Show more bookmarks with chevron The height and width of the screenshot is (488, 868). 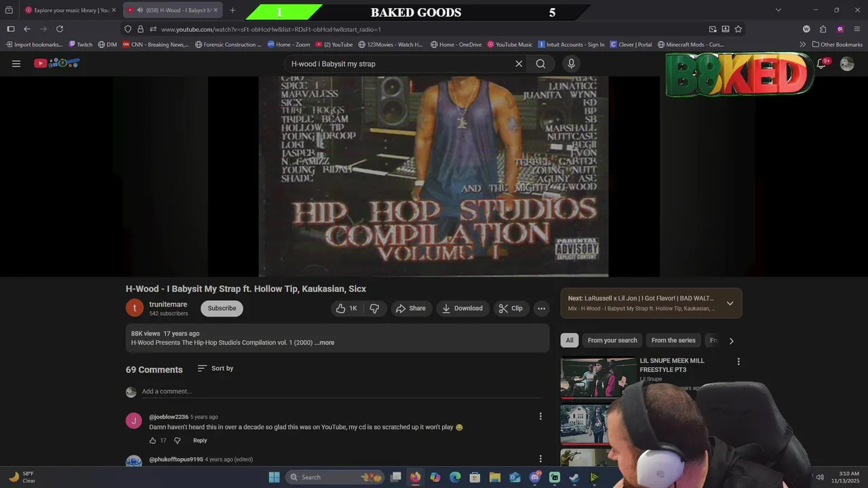pyautogui.click(x=803, y=45)
